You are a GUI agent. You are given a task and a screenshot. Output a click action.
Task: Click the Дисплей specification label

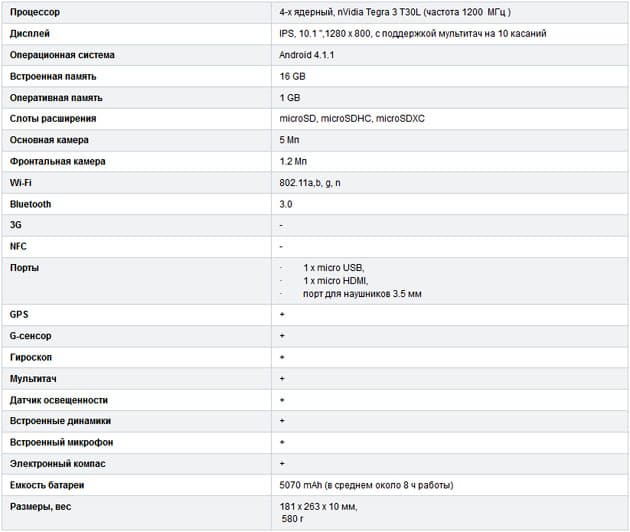tap(30, 33)
